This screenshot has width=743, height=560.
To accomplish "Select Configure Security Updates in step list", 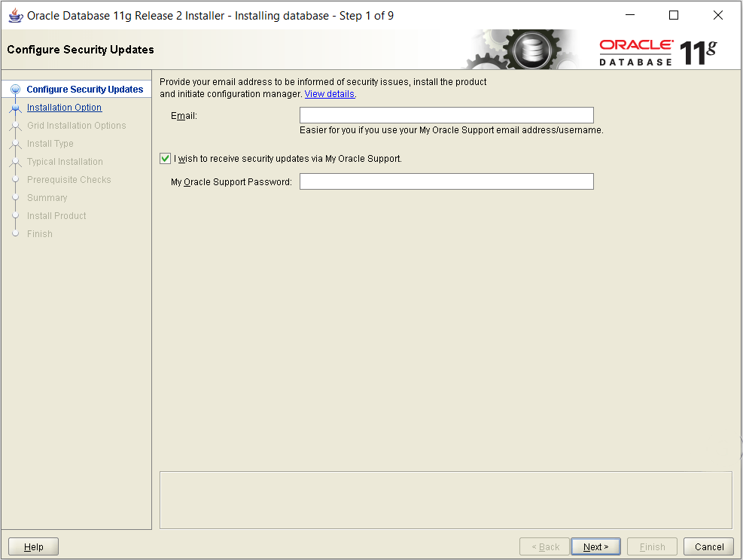I will [x=85, y=90].
